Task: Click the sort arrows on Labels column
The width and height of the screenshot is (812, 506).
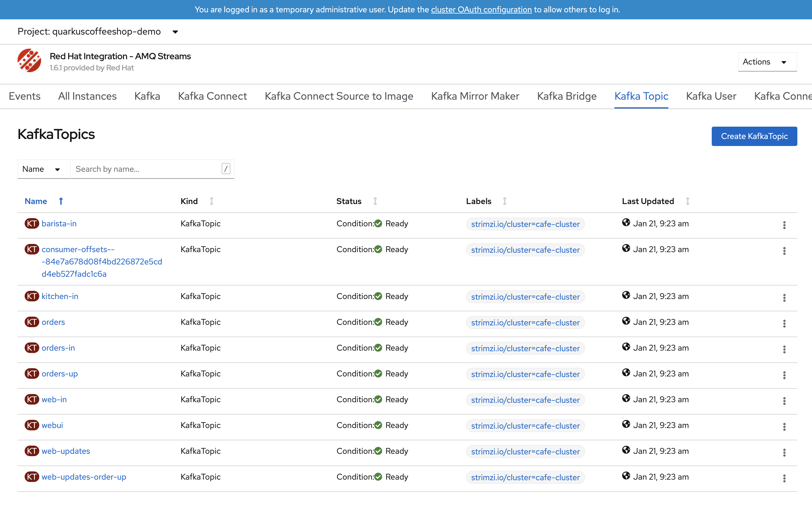Action: pyautogui.click(x=504, y=201)
